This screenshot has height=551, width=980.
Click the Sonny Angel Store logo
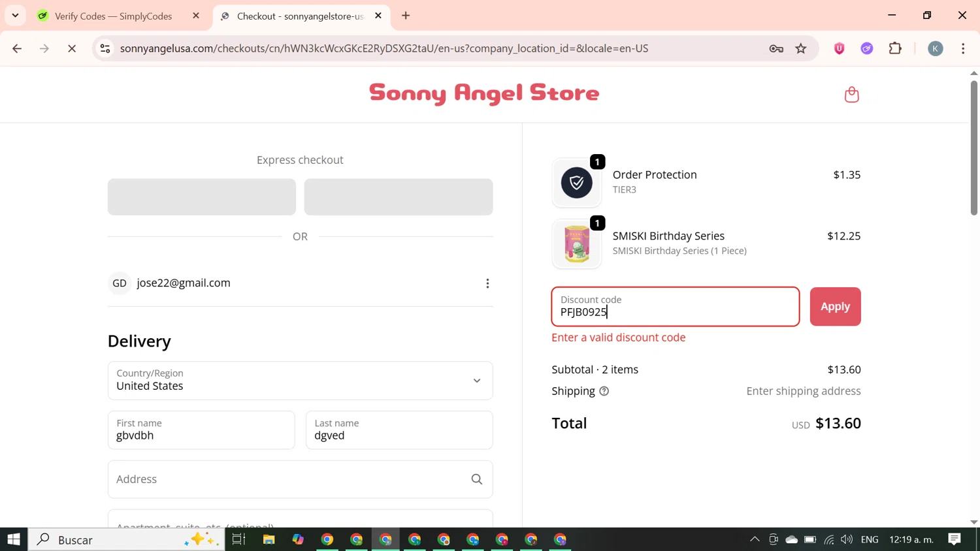tap(484, 93)
